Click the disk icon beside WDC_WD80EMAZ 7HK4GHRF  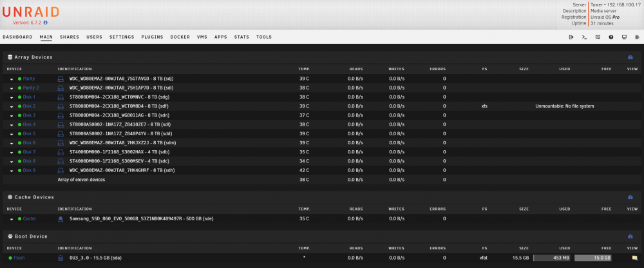coord(61,170)
